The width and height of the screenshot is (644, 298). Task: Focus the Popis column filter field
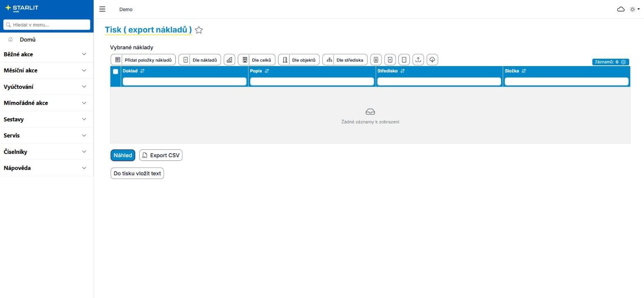(x=312, y=81)
